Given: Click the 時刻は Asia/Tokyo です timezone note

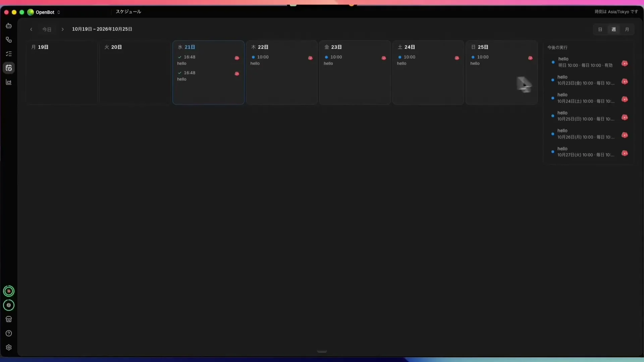Looking at the screenshot, I should [616, 12].
